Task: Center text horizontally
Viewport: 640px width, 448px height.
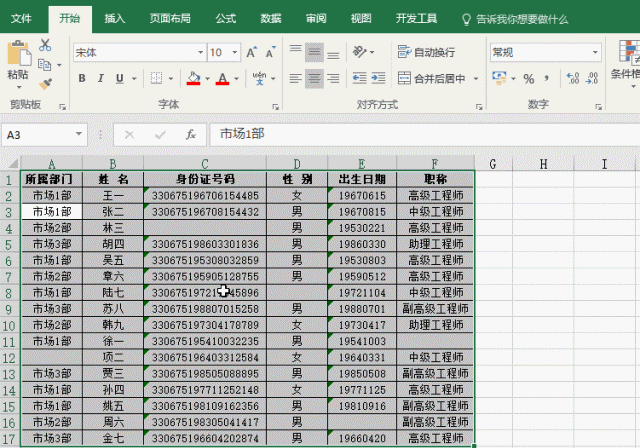Action: coord(314,78)
